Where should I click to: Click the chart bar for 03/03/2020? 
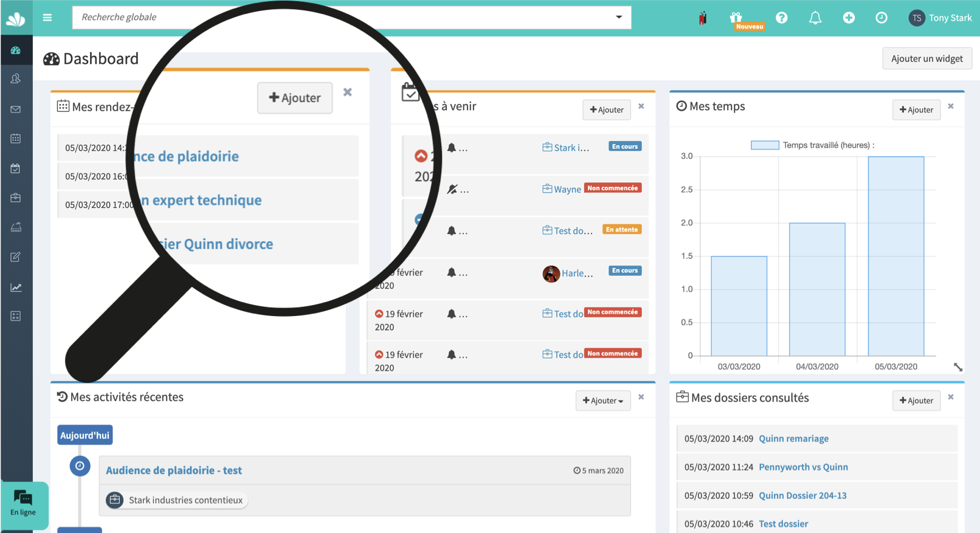click(x=739, y=306)
